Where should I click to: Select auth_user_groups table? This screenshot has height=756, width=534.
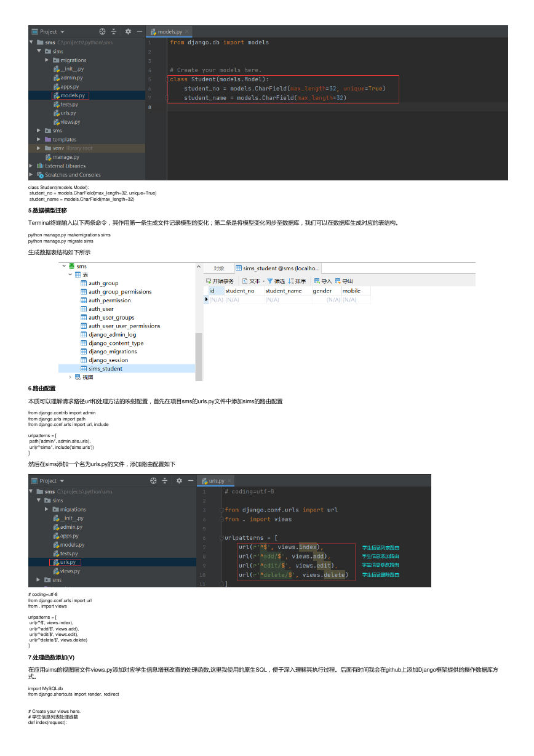point(108,318)
